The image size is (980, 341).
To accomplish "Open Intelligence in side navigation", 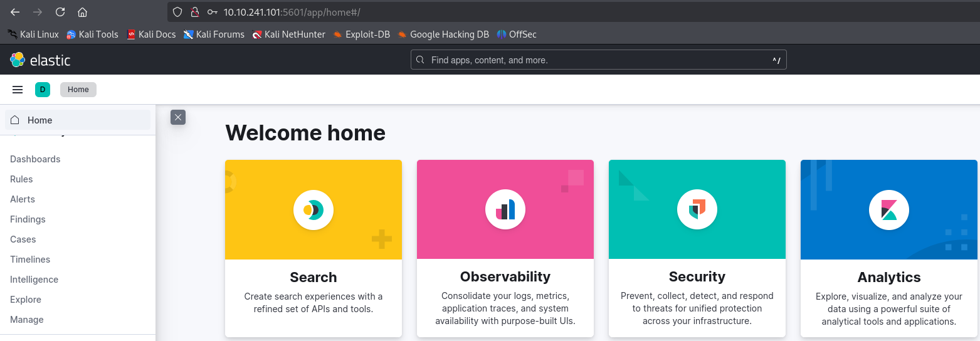I will point(34,280).
